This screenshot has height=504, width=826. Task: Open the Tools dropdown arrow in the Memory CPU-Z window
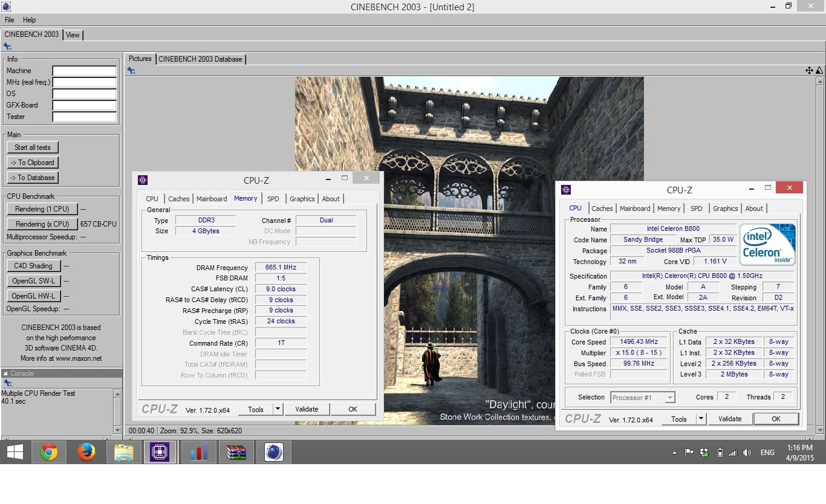278,409
